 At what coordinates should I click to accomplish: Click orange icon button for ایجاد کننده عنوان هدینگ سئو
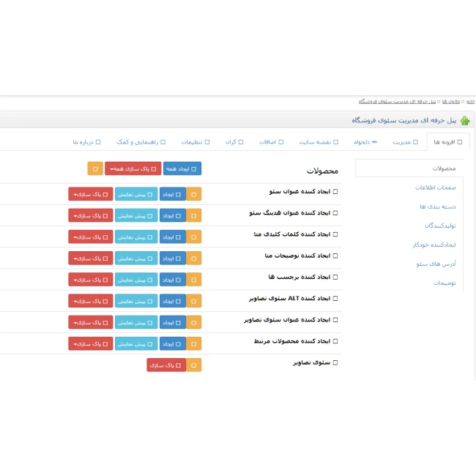click(194, 215)
